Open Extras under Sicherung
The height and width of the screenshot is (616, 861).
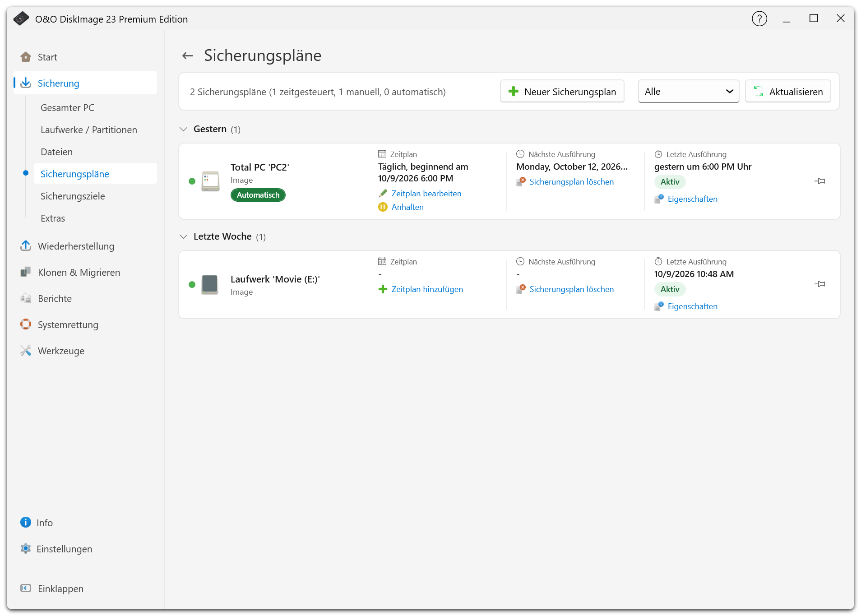tap(53, 218)
